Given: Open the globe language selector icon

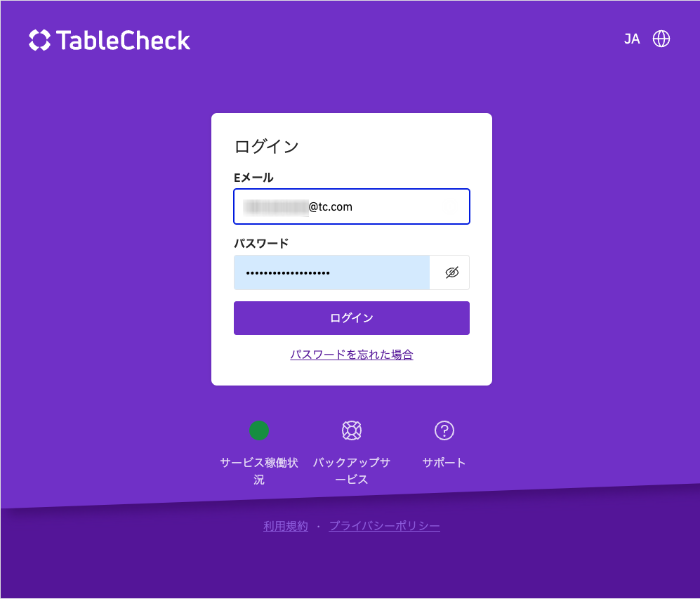Looking at the screenshot, I should click(661, 39).
